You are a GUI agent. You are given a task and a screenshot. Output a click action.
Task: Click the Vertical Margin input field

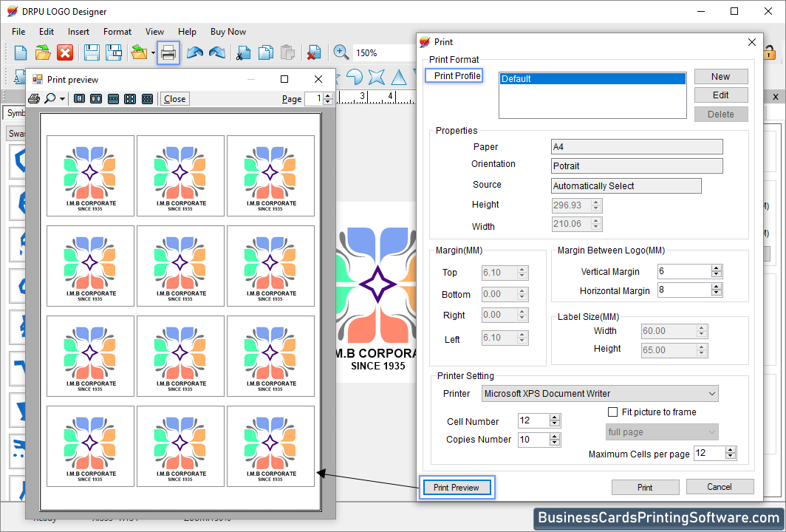685,271
